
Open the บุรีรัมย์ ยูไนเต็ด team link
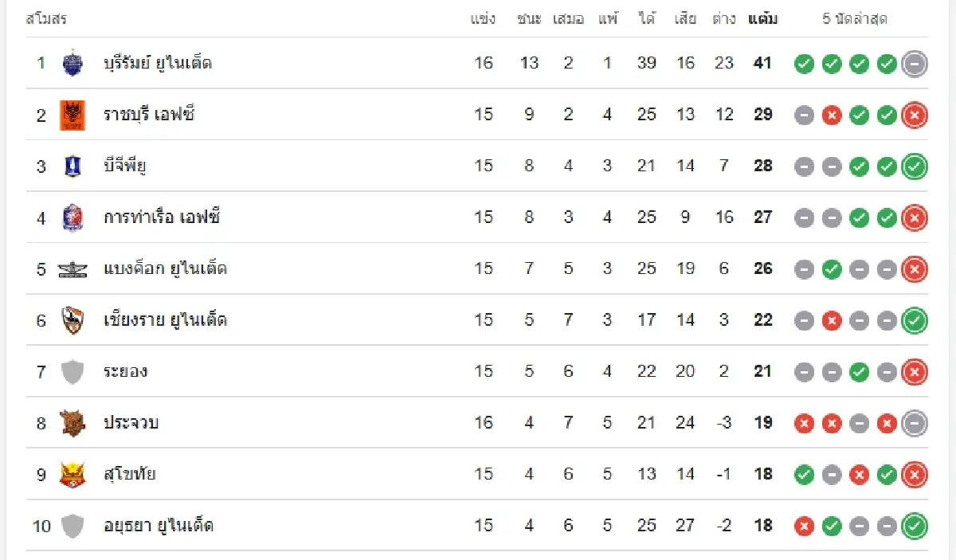click(158, 63)
